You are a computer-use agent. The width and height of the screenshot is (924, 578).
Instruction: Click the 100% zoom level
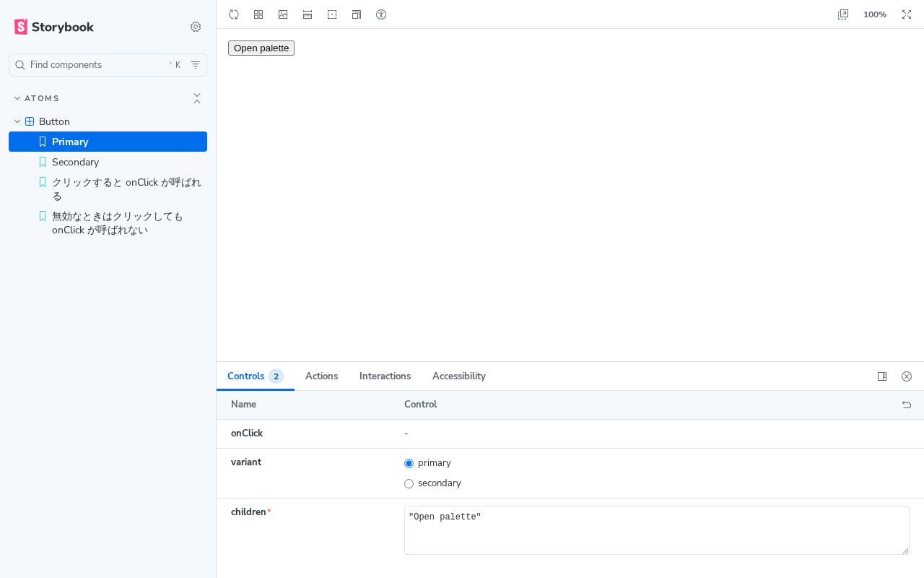[875, 14]
